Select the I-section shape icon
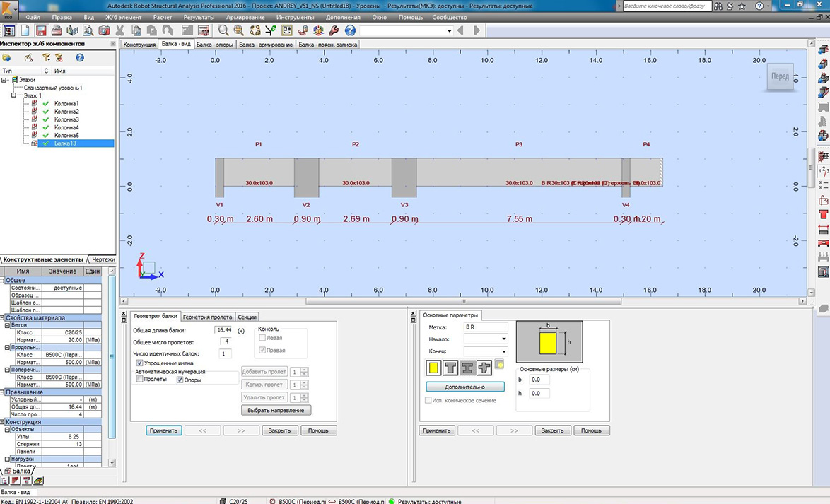This screenshot has height=504, width=830. tap(467, 367)
